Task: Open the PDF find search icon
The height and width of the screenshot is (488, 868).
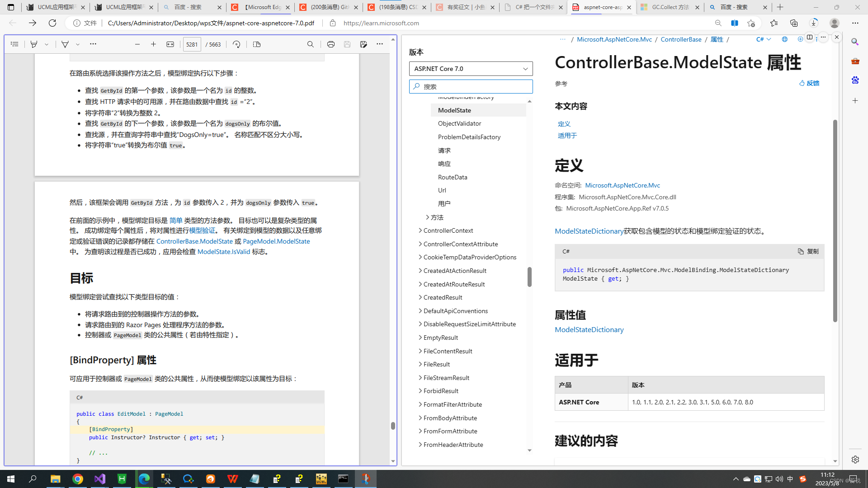Action: click(310, 44)
